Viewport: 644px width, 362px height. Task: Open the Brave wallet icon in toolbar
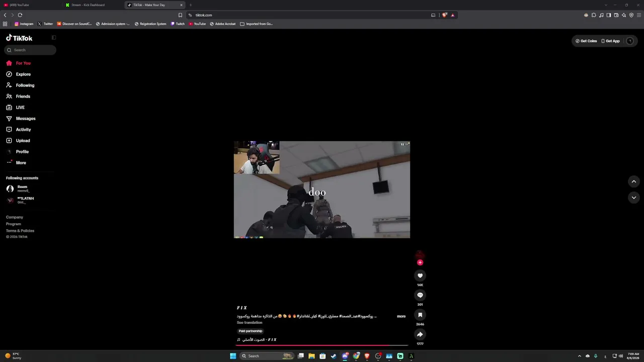616,15
